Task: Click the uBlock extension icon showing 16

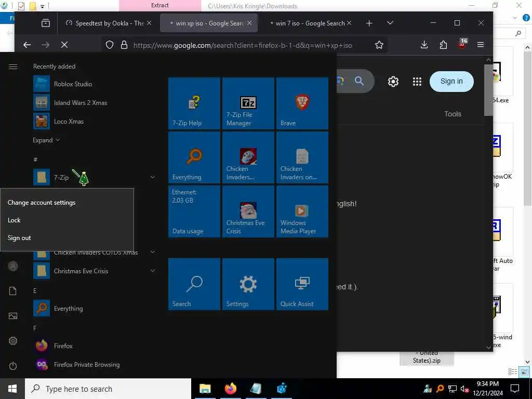Action: pyautogui.click(x=462, y=44)
